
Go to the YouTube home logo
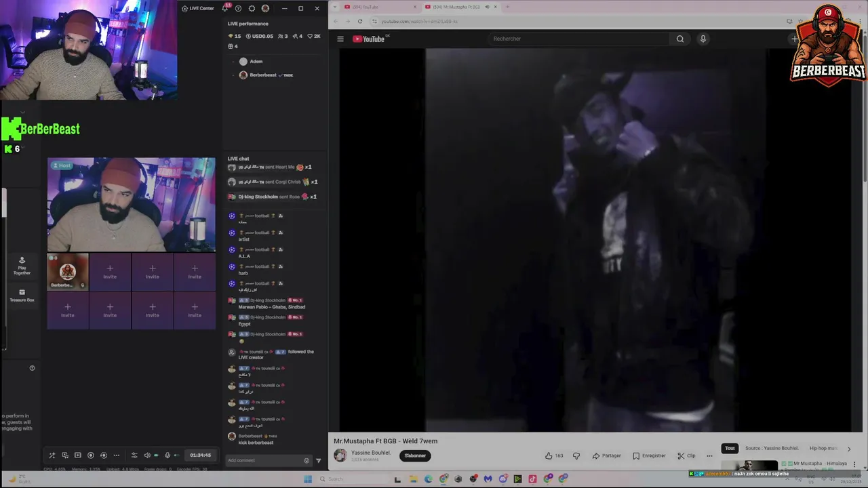[370, 39]
